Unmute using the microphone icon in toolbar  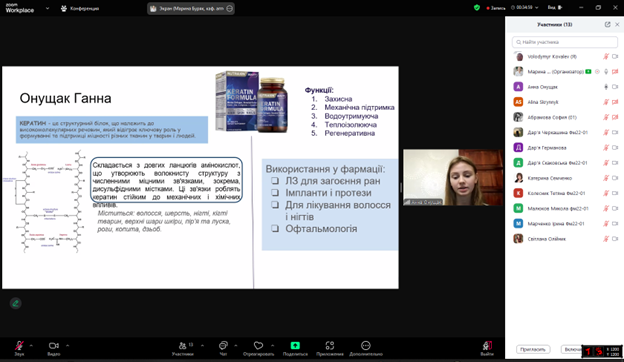[x=19, y=345]
